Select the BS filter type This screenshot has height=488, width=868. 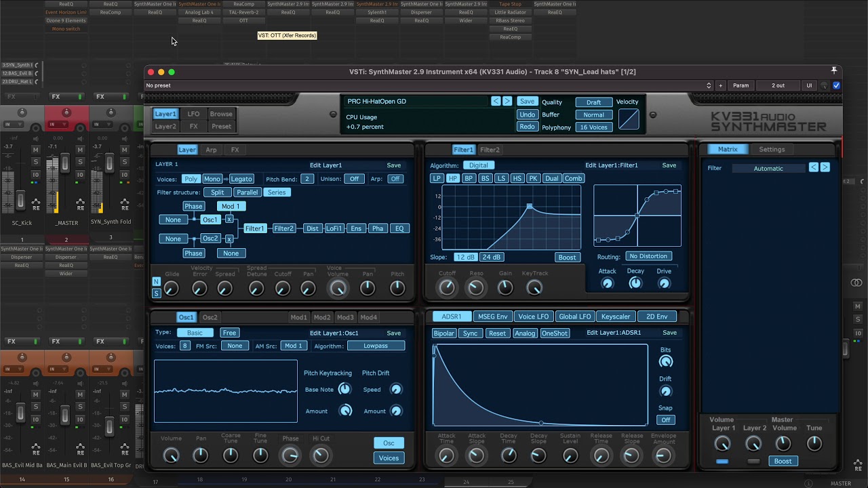tap(485, 178)
